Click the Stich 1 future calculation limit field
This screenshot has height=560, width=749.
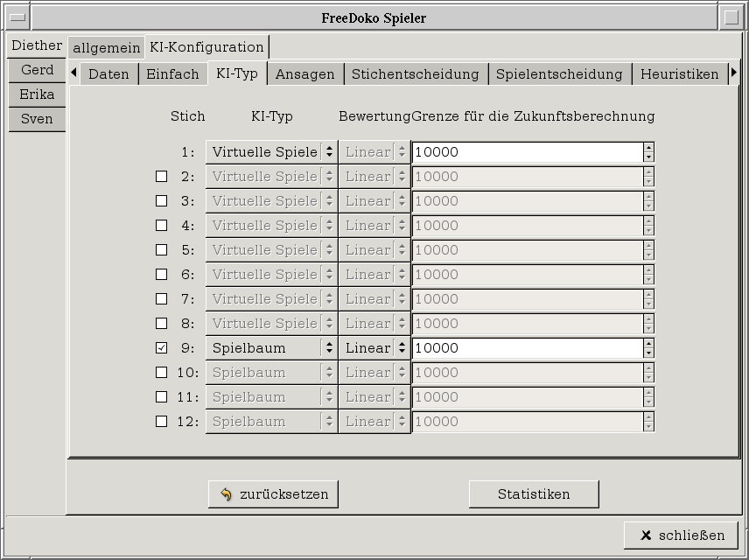point(527,152)
